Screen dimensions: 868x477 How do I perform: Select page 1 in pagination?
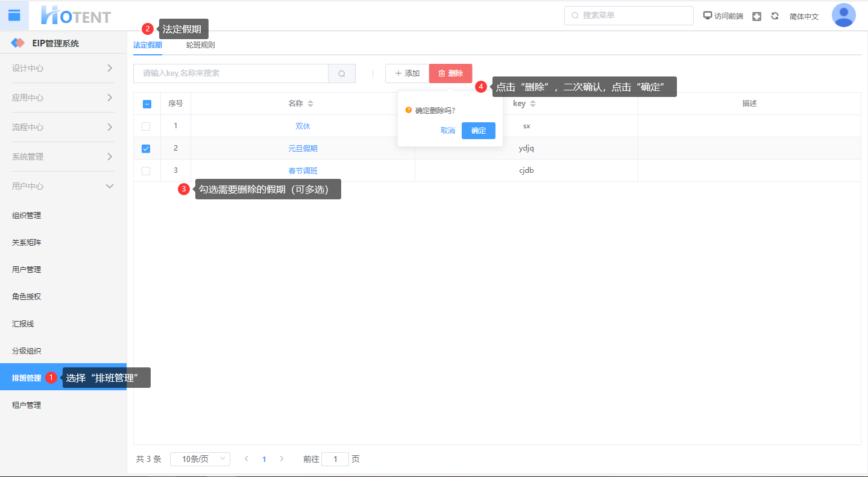tap(264, 459)
